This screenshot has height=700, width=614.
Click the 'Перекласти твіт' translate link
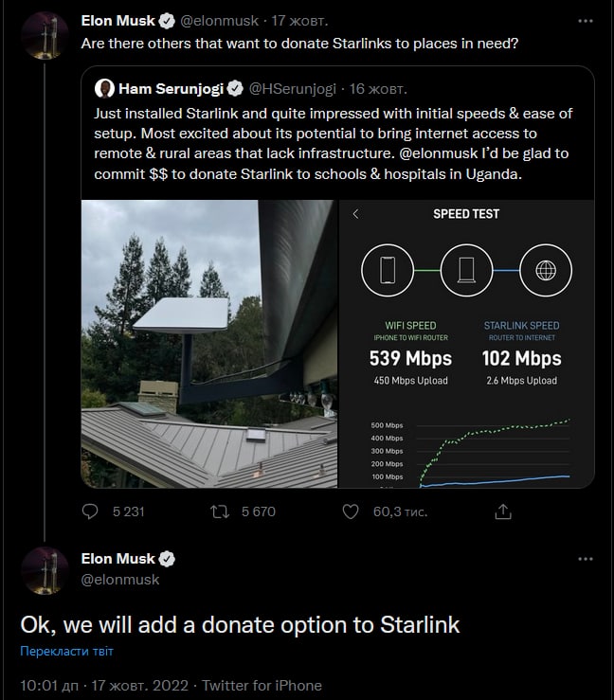click(x=66, y=653)
